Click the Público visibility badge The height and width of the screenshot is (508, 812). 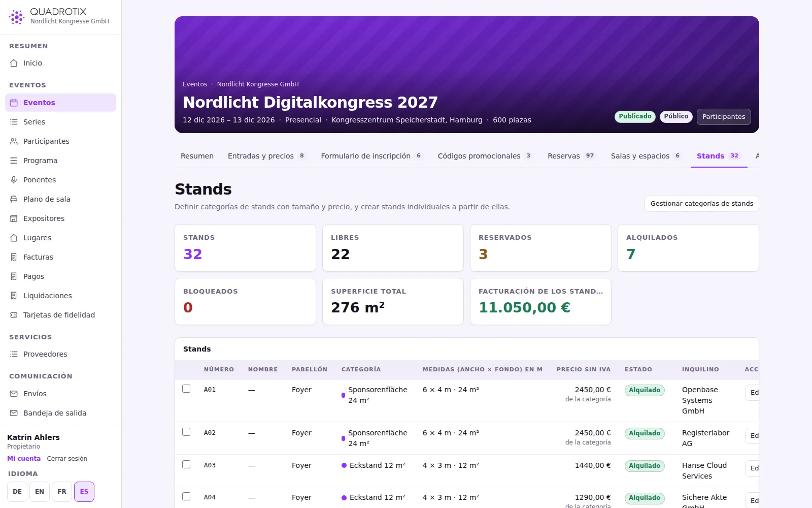click(676, 116)
